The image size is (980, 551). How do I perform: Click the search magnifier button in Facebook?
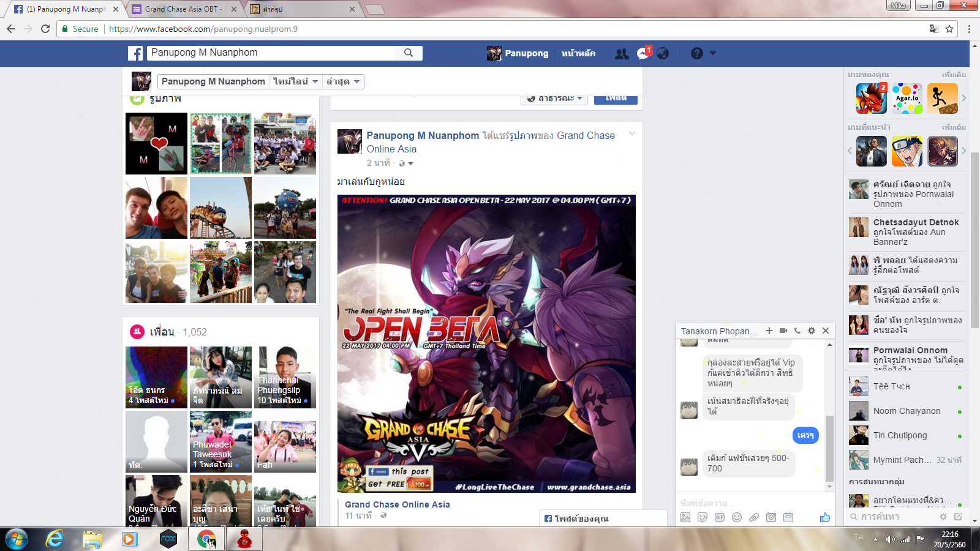click(409, 53)
